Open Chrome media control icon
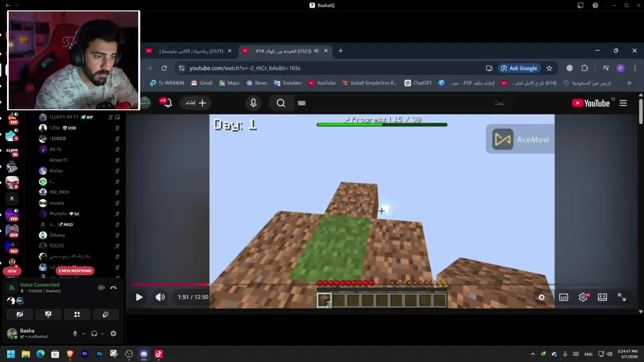 pyautogui.click(x=606, y=68)
